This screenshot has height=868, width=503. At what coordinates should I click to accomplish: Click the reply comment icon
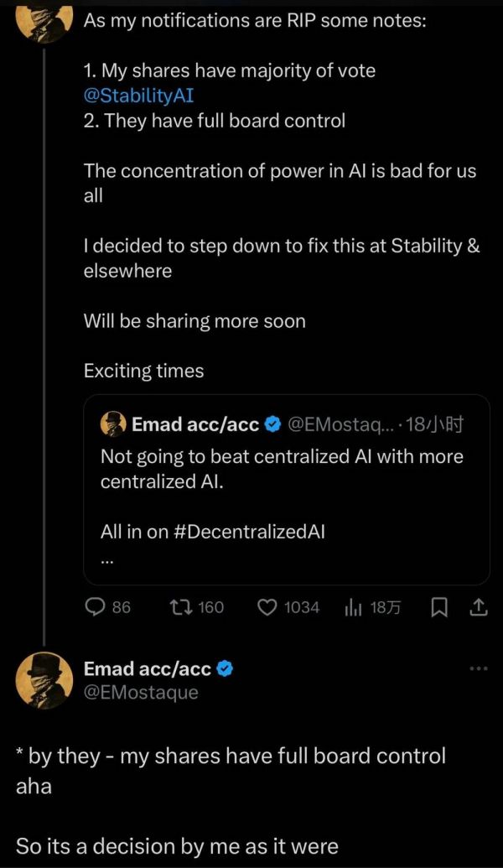click(x=97, y=607)
